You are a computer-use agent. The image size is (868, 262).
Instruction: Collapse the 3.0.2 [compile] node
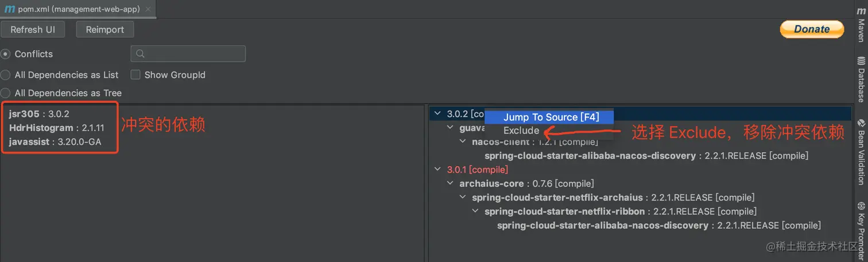pos(439,114)
